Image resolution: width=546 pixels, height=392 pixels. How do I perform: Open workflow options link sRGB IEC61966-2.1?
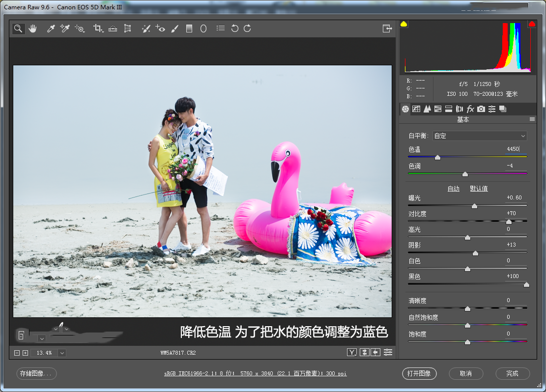[x=255, y=373]
